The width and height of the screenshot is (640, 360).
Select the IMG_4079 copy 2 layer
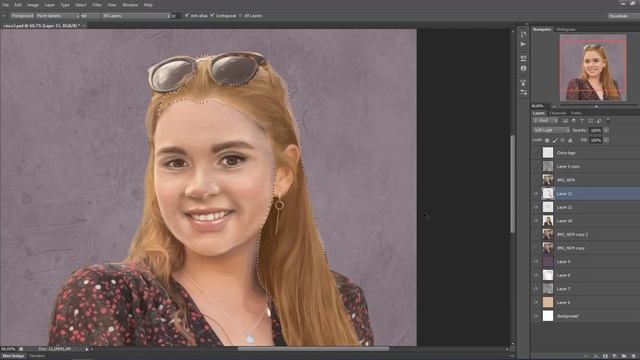586,234
